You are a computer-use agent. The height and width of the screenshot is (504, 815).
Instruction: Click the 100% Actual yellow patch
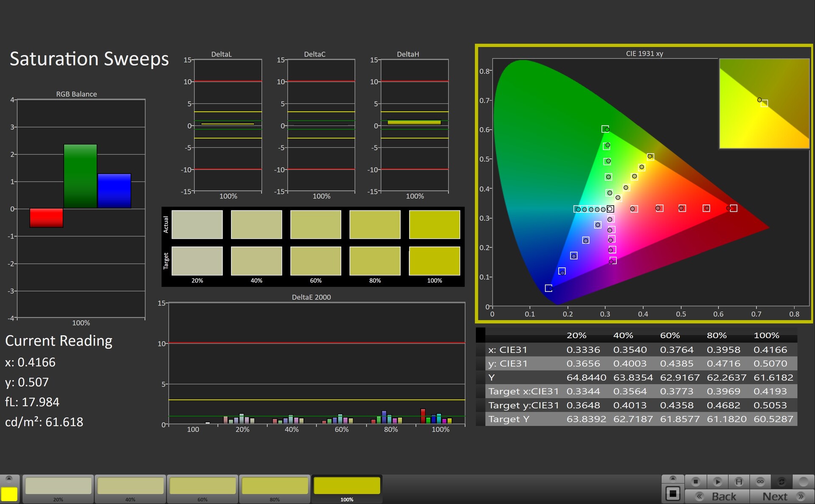434,224
